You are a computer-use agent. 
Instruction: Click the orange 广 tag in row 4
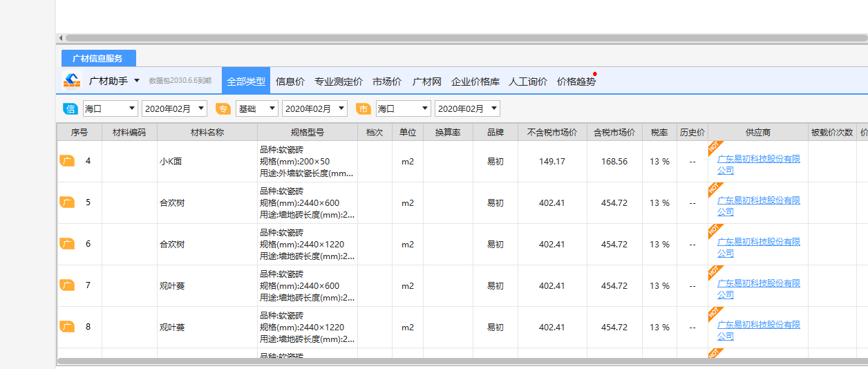(x=67, y=161)
